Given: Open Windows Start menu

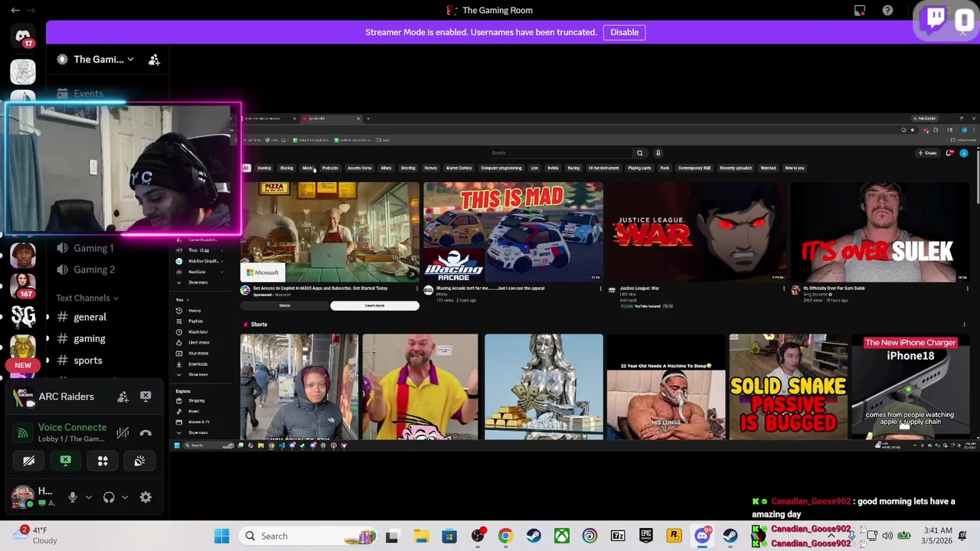Looking at the screenshot, I should click(x=221, y=536).
